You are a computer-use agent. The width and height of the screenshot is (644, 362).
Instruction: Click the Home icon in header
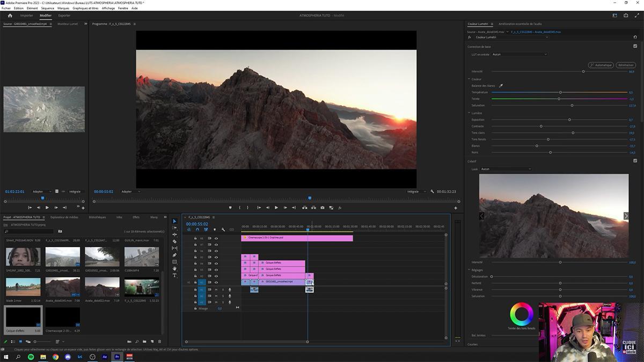click(10, 16)
